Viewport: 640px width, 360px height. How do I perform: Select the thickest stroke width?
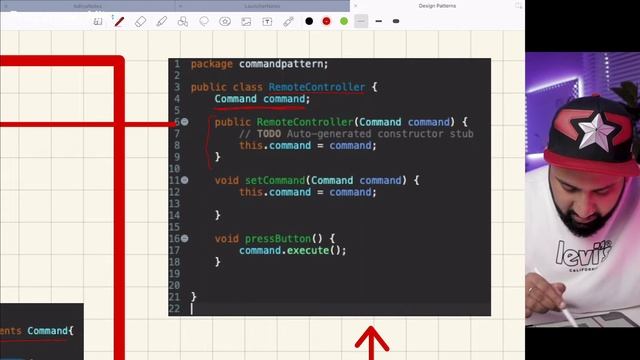[x=396, y=21]
